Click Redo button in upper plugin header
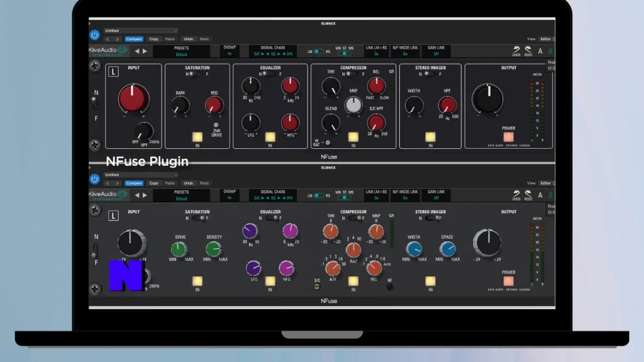The image size is (644, 362). click(204, 39)
